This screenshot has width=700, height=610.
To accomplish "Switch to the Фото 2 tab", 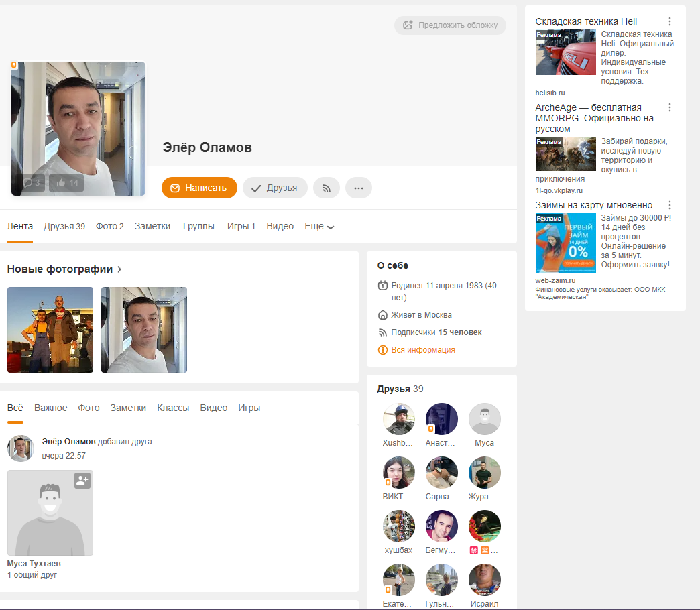I will (109, 227).
